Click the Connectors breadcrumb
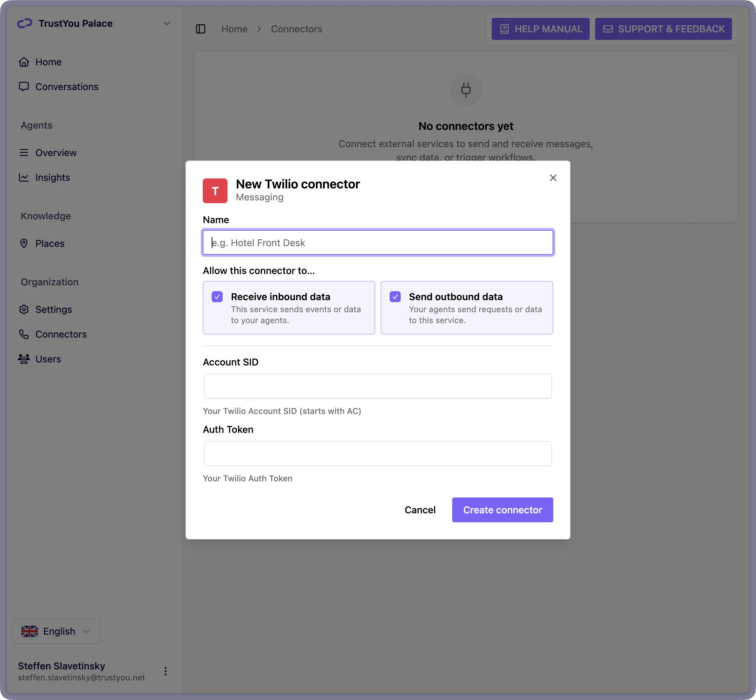 point(297,29)
